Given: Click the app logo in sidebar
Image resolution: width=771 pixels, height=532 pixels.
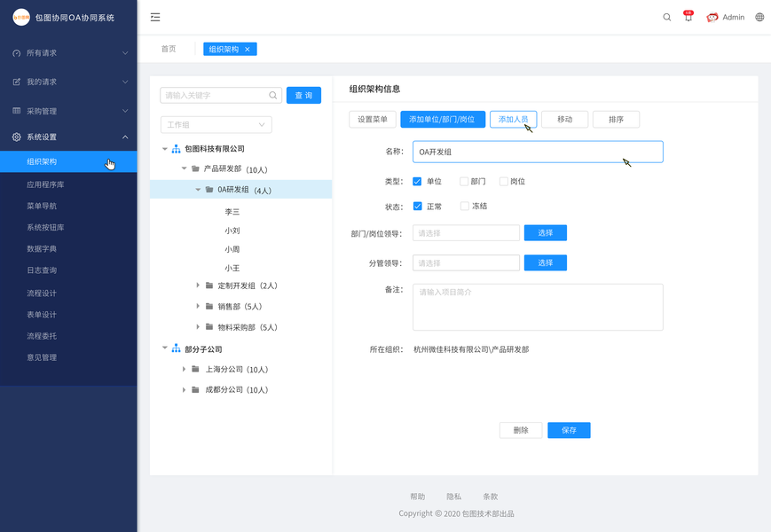Looking at the screenshot, I should [21, 17].
